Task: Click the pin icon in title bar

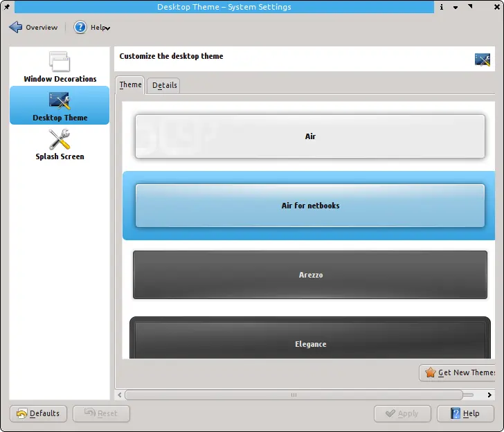Action: (x=7, y=6)
